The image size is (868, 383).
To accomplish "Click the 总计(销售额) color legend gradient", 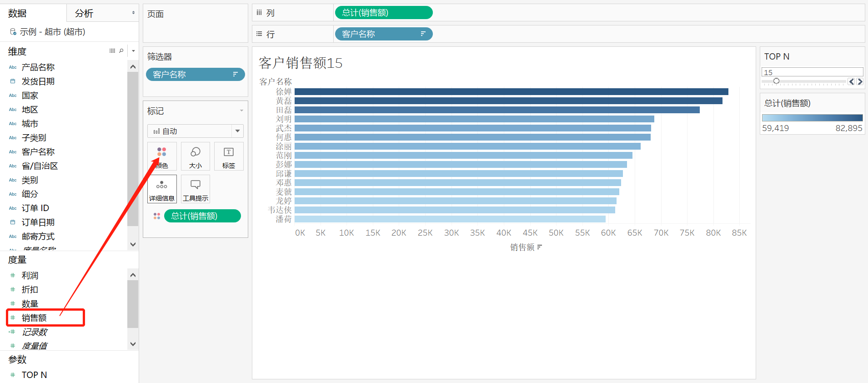I will 812,118.
